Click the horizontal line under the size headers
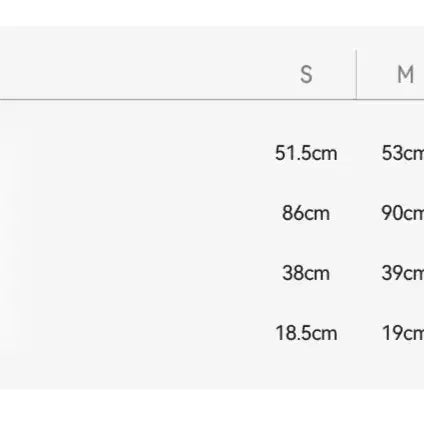The height and width of the screenshot is (424, 424). [212, 99]
